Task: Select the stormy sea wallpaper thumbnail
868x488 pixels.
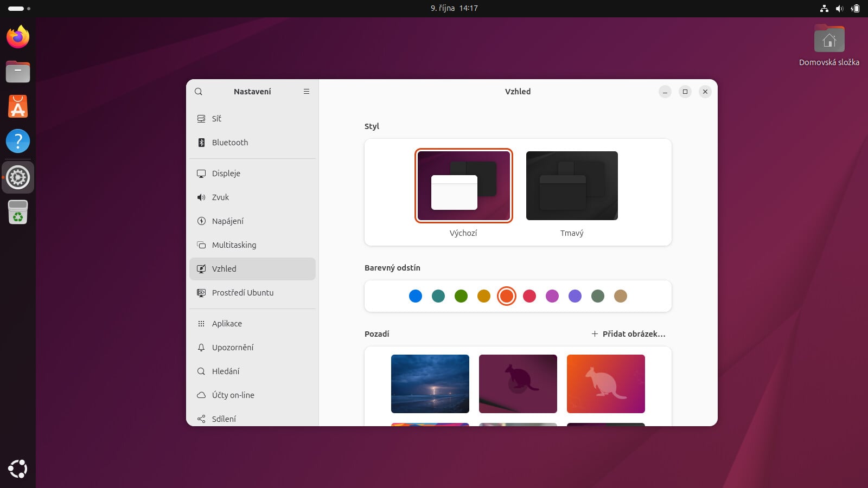Action: coord(430,384)
